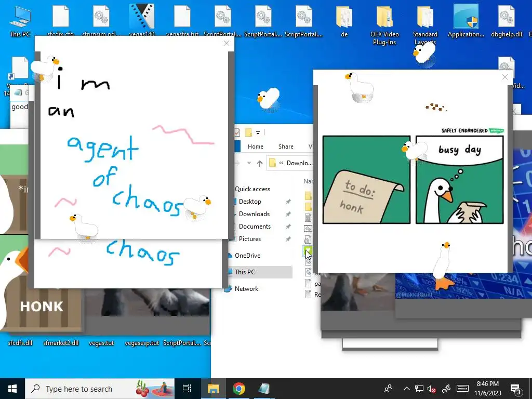This screenshot has height=399, width=532.
Task: Click the Explorer address bar showing Downloads
Action: click(x=290, y=163)
